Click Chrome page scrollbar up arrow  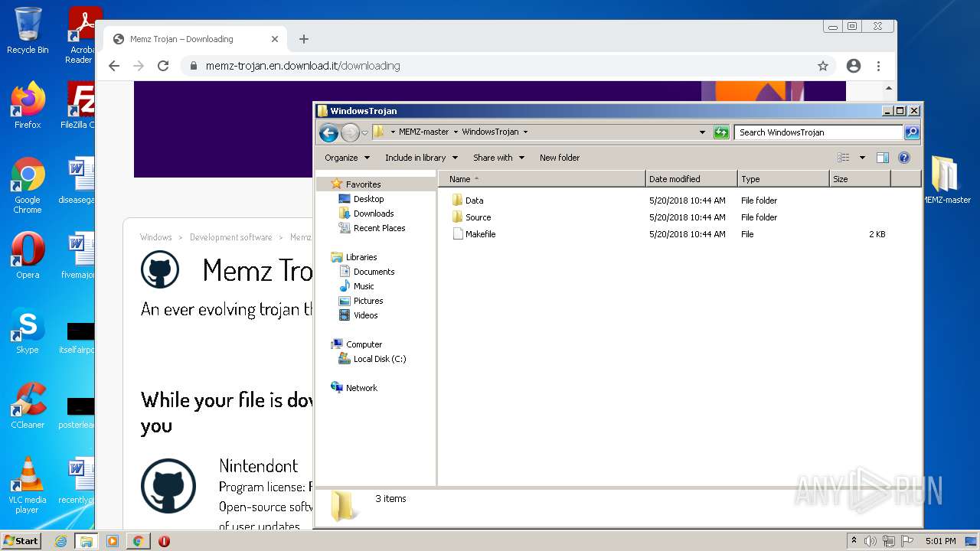889,88
